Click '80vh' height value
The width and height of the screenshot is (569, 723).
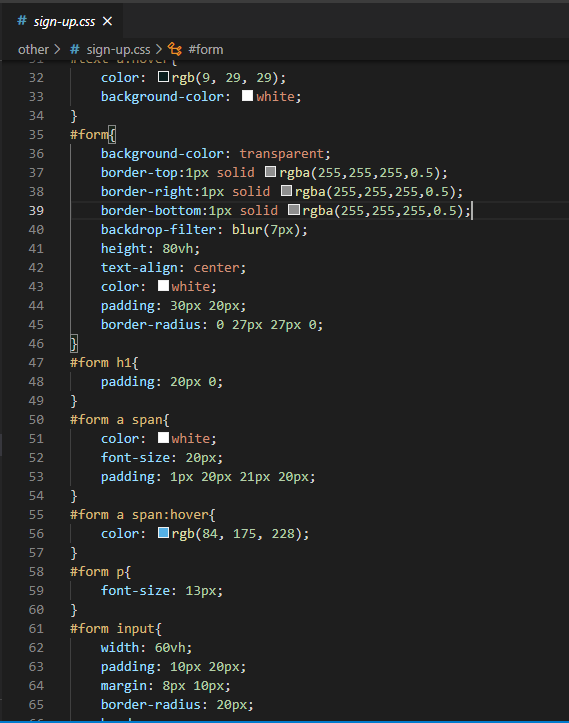coord(178,249)
